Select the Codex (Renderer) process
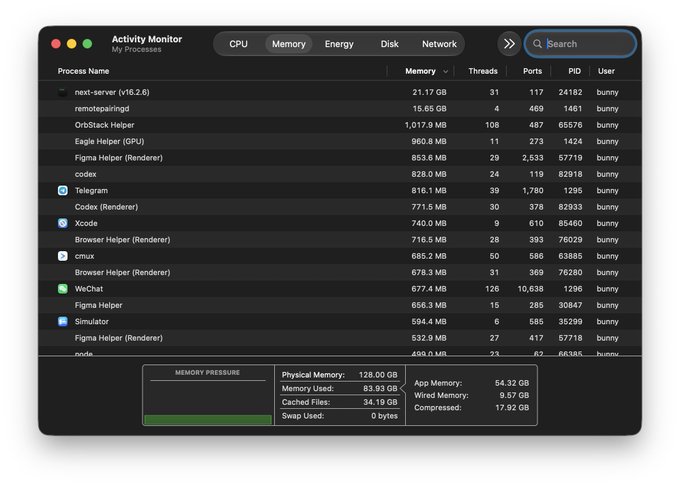 340,207
